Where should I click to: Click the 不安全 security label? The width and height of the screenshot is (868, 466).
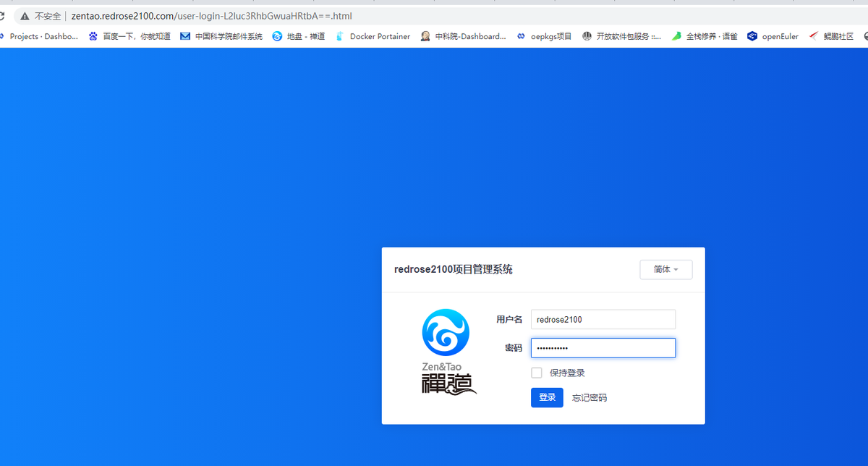[48, 16]
